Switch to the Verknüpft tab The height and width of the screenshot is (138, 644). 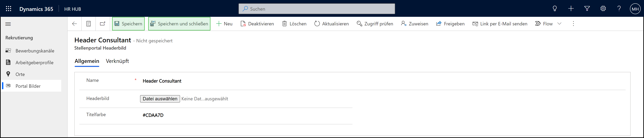click(117, 61)
